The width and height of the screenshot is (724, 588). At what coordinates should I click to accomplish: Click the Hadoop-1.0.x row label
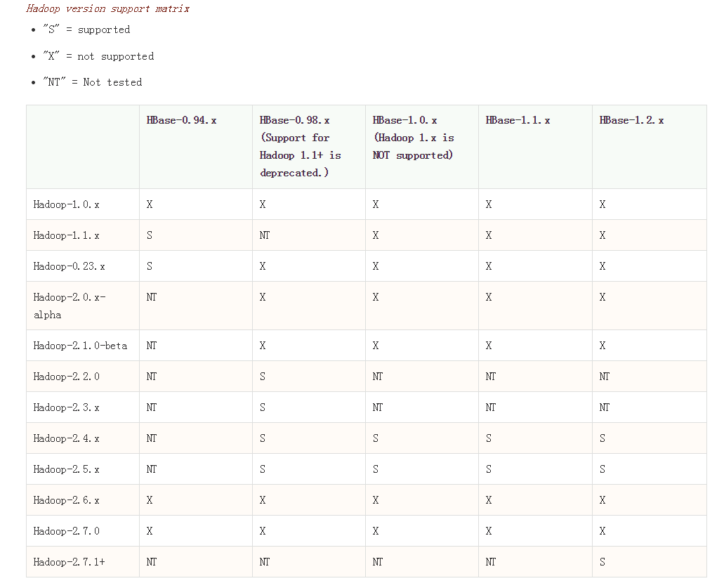click(65, 204)
